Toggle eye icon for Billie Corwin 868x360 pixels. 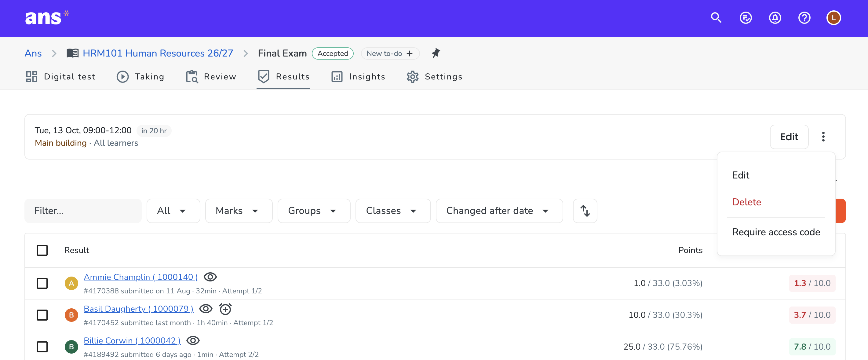[x=193, y=340]
